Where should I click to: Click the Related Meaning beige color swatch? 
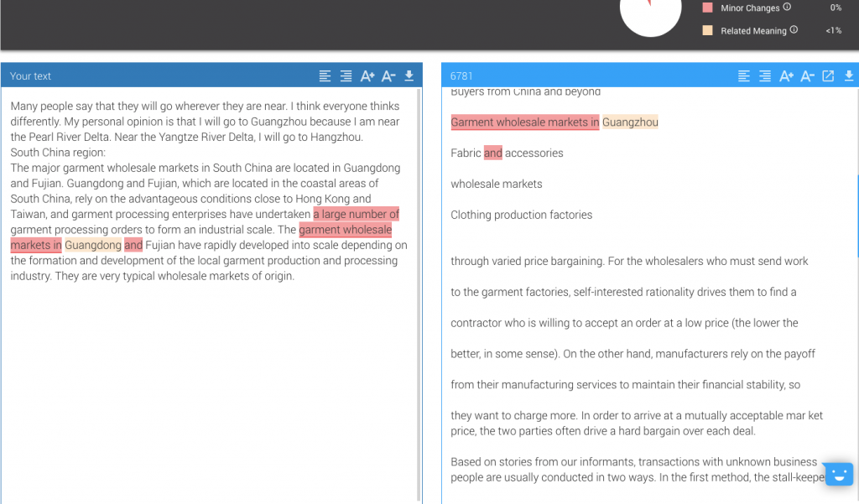[707, 30]
